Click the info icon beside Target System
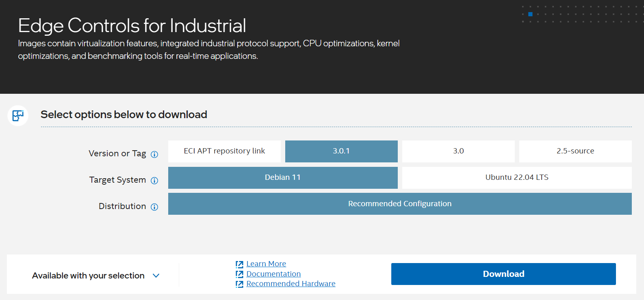Image resolution: width=644 pixels, height=300 pixels. coord(154,181)
